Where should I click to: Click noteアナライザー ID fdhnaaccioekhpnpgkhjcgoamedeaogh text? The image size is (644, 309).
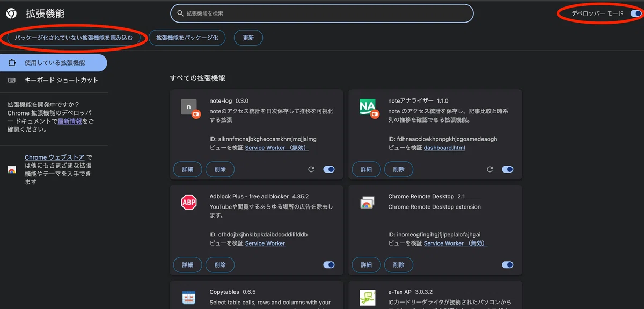(x=443, y=139)
